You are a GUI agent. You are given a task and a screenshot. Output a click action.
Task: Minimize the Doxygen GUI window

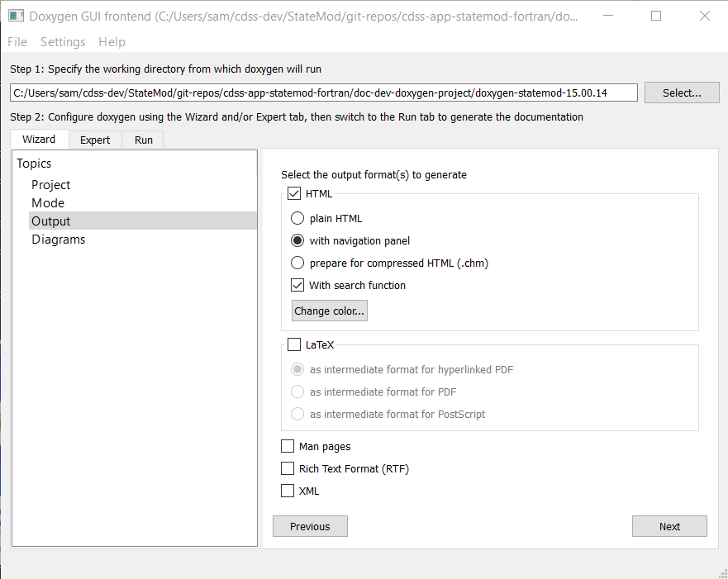click(x=608, y=16)
